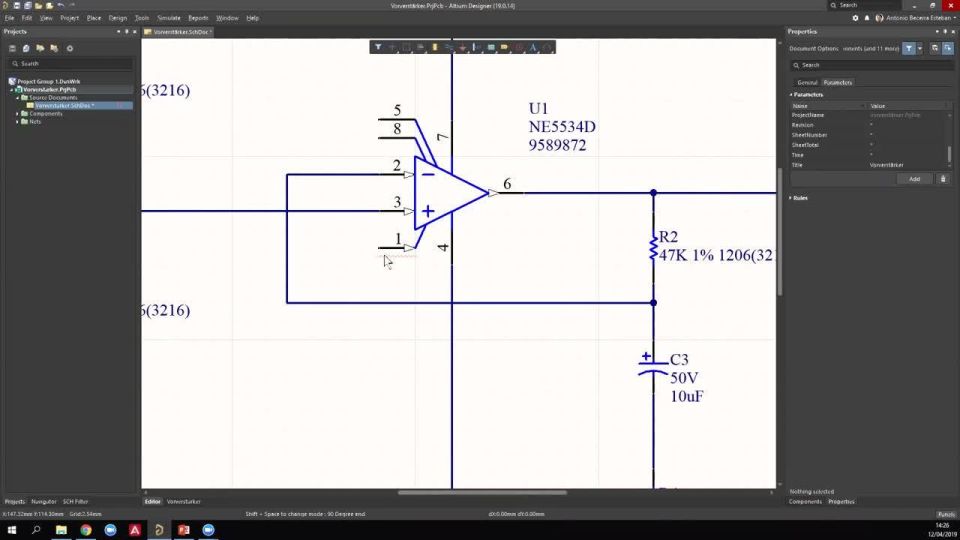Open the Tools menu
The width and height of the screenshot is (960, 540).
[x=141, y=18]
